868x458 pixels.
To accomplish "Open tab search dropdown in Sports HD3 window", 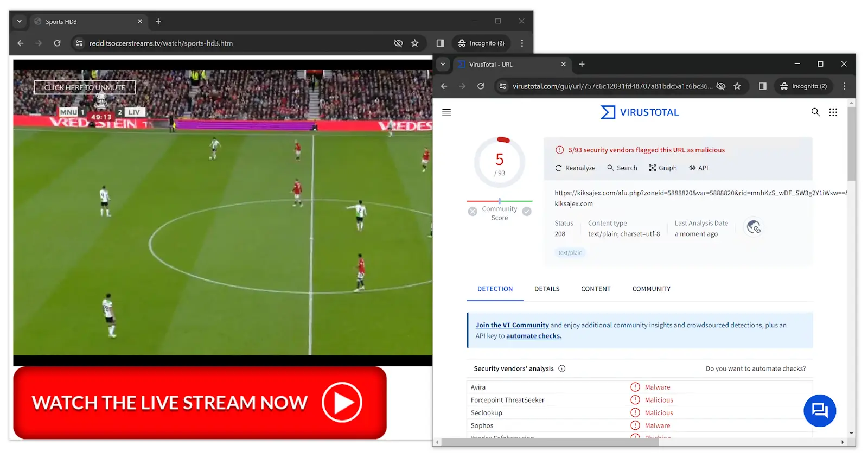I will [20, 21].
